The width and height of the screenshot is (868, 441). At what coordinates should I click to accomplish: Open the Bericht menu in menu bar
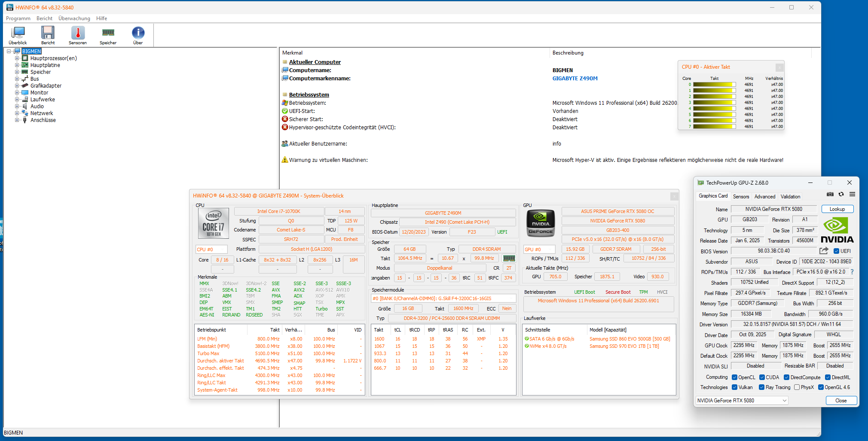(x=44, y=18)
